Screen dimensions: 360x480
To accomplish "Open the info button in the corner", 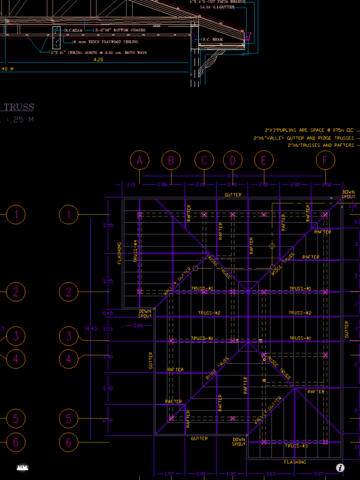I will pos(340,468).
